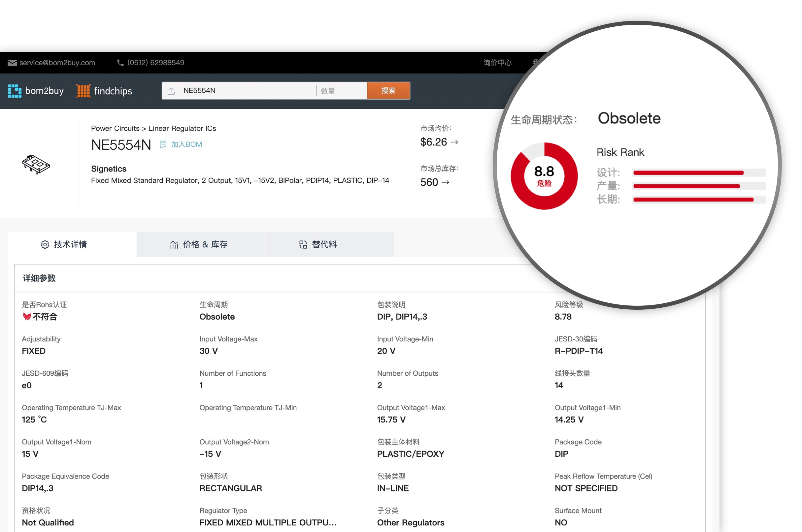Click the Signetics manufacturer name

[x=109, y=169]
